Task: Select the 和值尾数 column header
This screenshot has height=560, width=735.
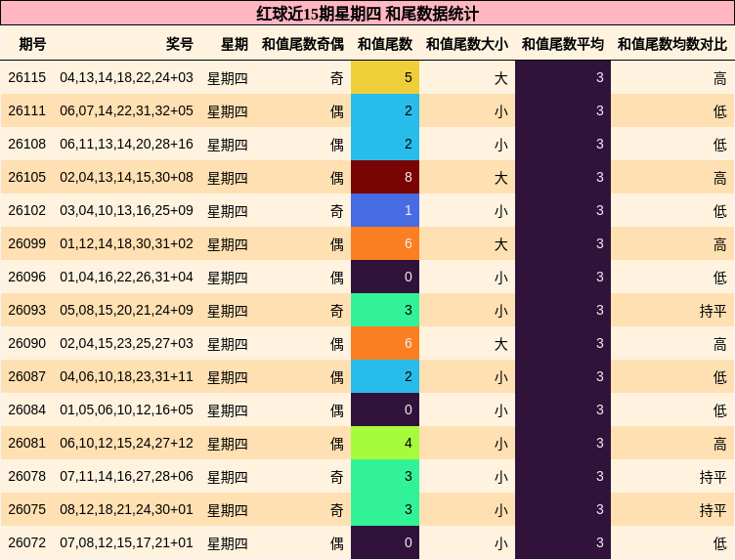Action: tap(385, 45)
